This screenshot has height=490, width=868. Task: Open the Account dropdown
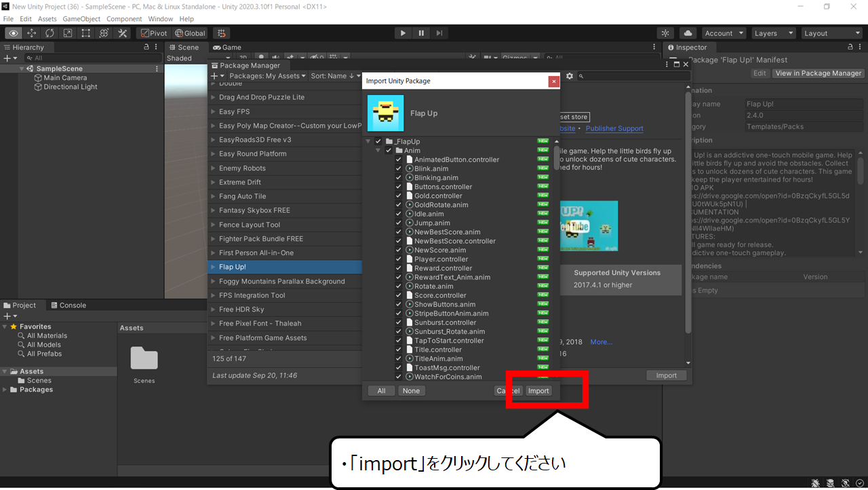(724, 33)
